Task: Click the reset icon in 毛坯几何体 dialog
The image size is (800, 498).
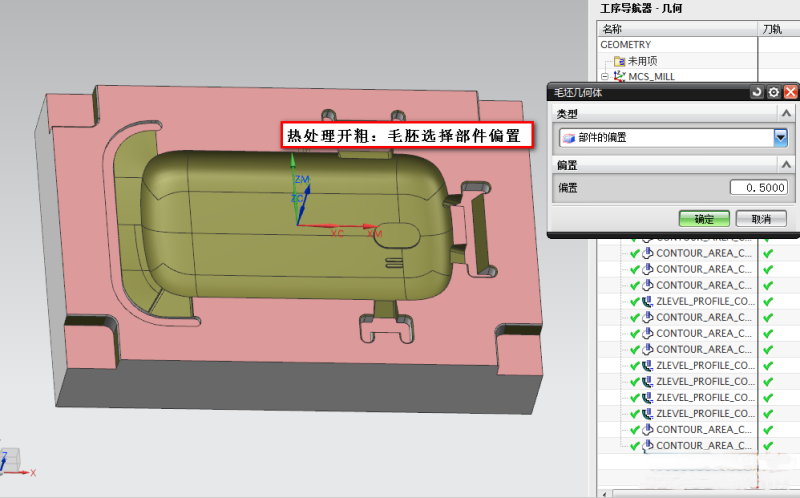Action: pyautogui.click(x=757, y=92)
